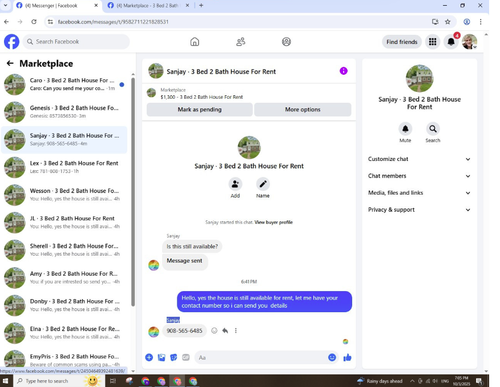This screenshot has width=500, height=387.
Task: Click Sanjay house thumbnail in right panel
Action: point(419,78)
